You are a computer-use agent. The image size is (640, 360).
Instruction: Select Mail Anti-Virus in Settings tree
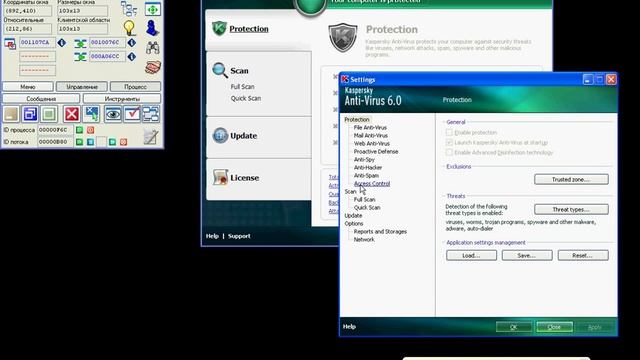[x=371, y=136]
